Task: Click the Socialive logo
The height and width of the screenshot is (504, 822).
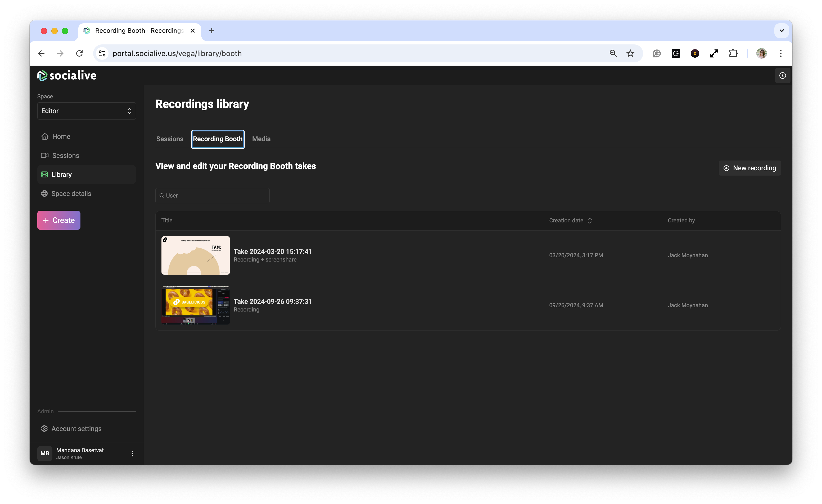Action: (x=67, y=75)
